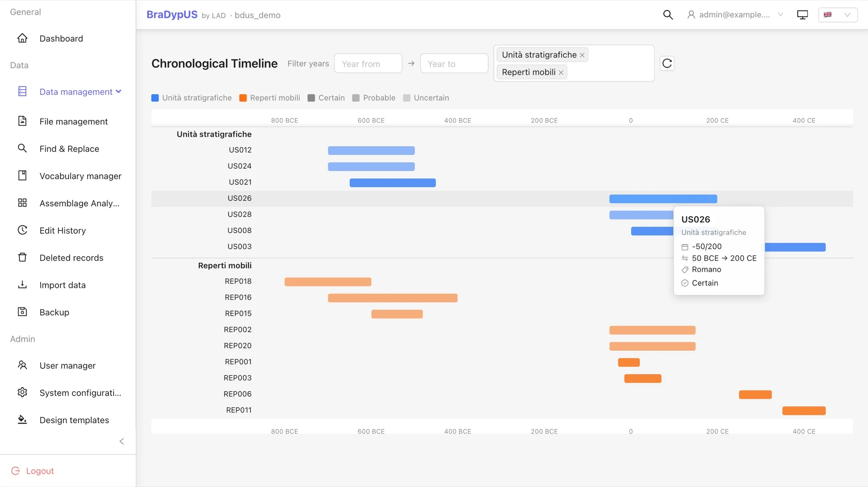Click the Year to input field
This screenshot has height=487, width=868.
(x=454, y=63)
